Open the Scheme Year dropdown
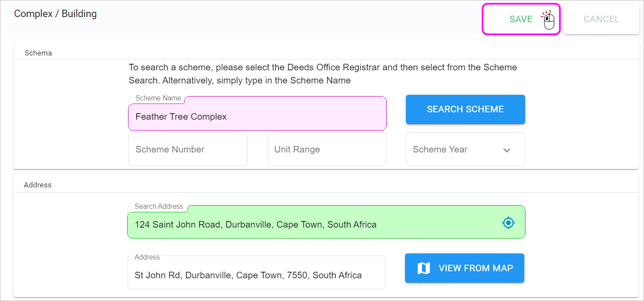The width and height of the screenshot is (644, 301). [465, 149]
